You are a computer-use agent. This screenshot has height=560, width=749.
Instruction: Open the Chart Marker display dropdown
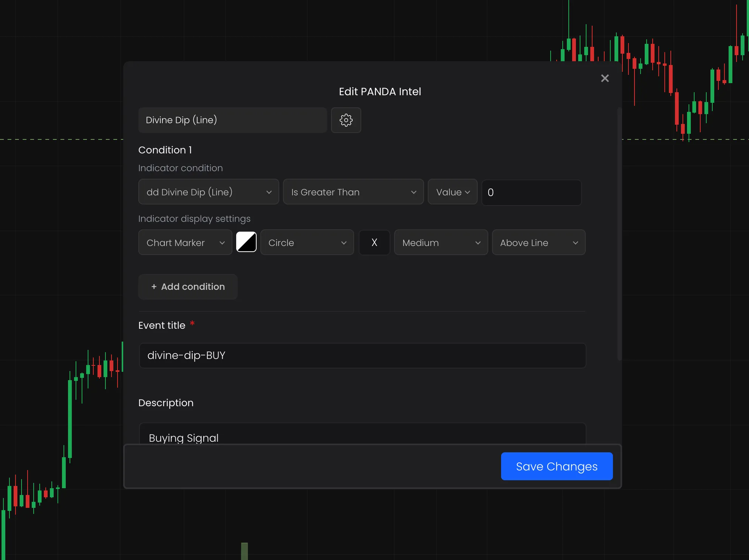click(185, 243)
